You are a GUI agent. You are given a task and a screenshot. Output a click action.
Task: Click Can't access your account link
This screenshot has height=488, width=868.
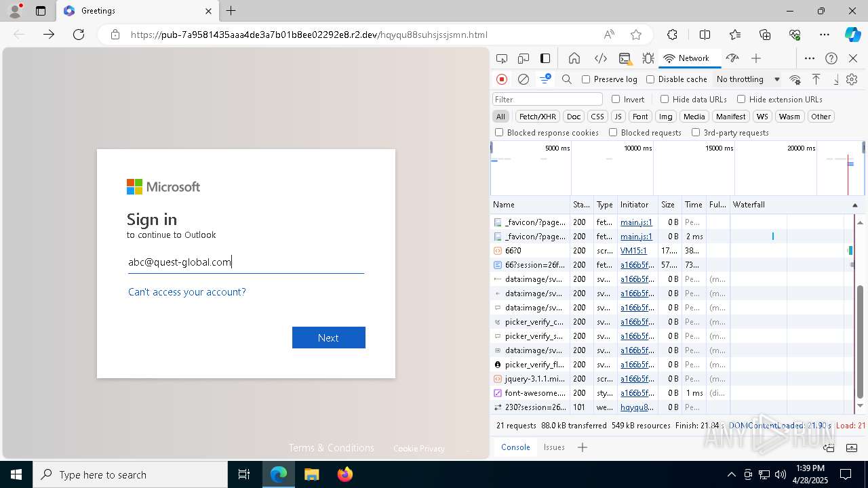187,292
